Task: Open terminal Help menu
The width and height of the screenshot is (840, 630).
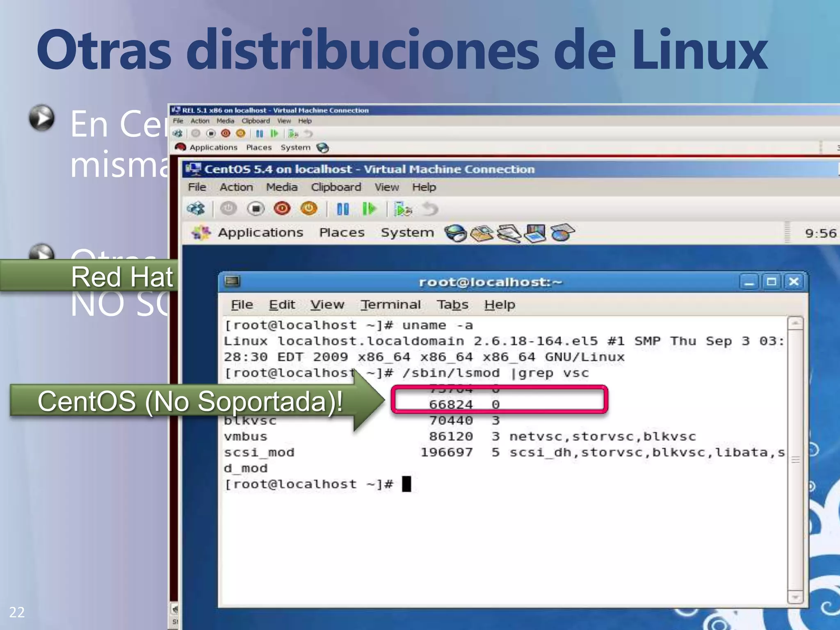Action: tap(500, 305)
